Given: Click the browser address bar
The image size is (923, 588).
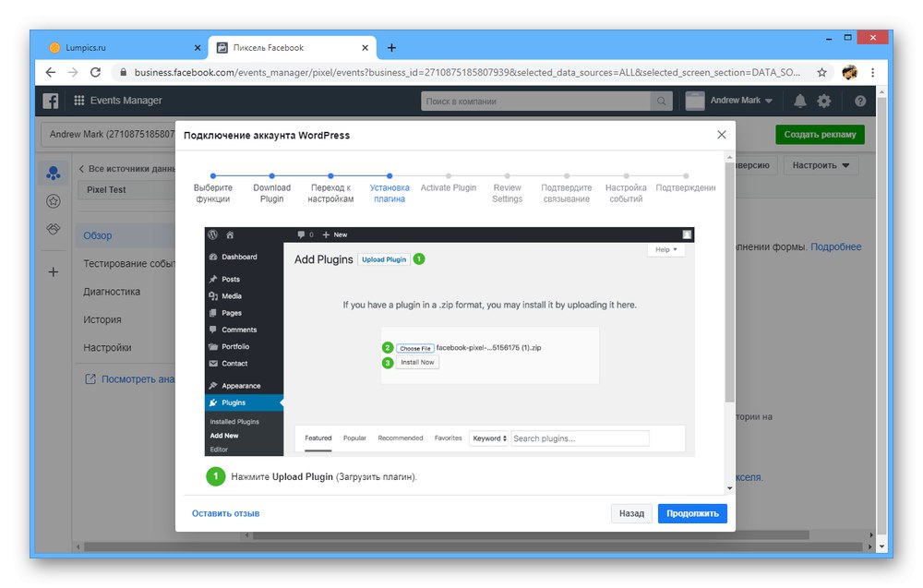Looking at the screenshot, I should pyautogui.click(x=465, y=72).
